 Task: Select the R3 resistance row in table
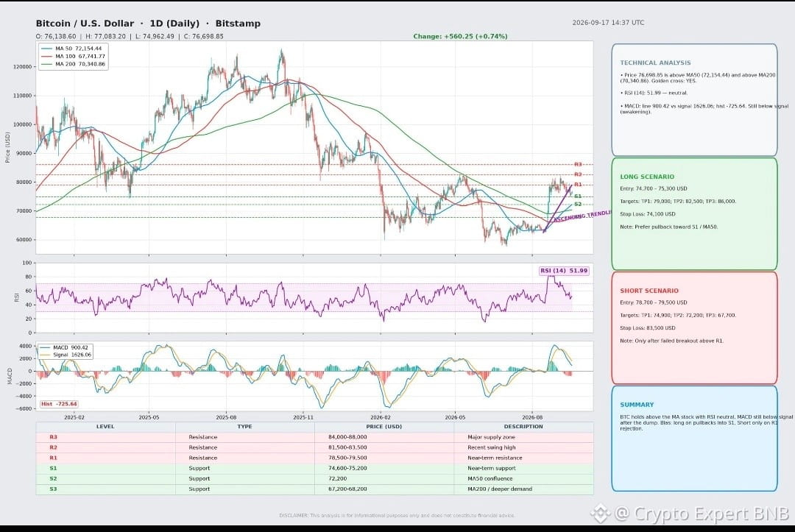[314, 437]
